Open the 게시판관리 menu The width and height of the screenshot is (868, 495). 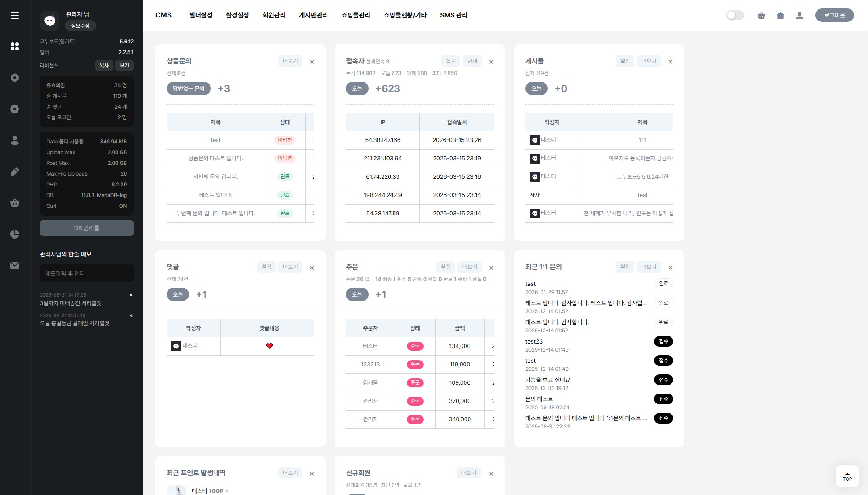tap(313, 15)
